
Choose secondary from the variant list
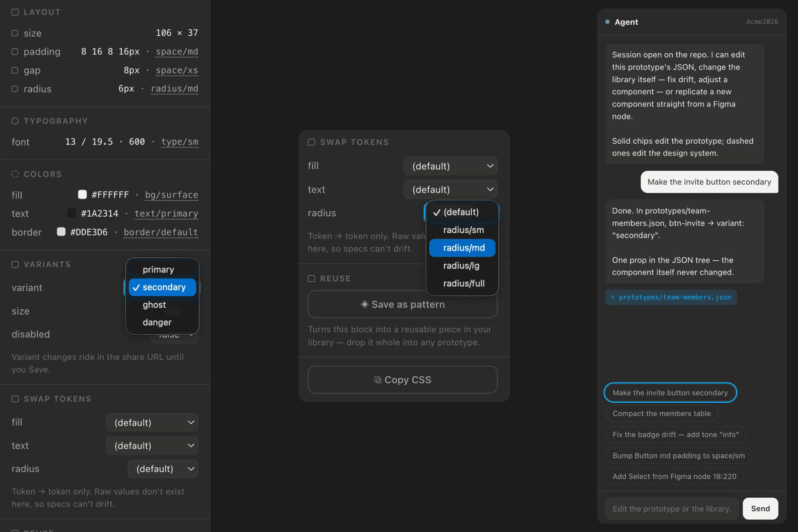coord(162,287)
